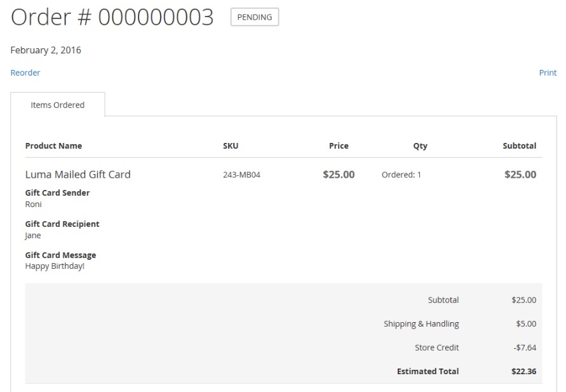This screenshot has height=392, width=566.
Task: Click the Gift Card Recipient name Jane
Action: 33,236
